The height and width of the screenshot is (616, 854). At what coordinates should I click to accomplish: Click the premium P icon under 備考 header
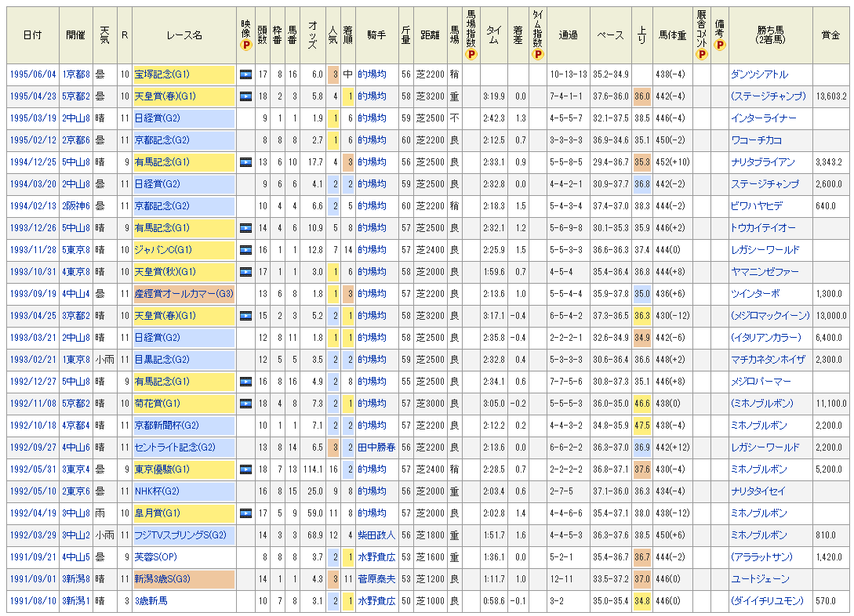(719, 45)
